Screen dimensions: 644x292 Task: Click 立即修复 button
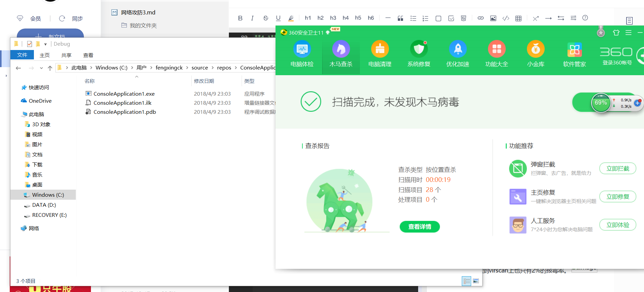point(618,197)
